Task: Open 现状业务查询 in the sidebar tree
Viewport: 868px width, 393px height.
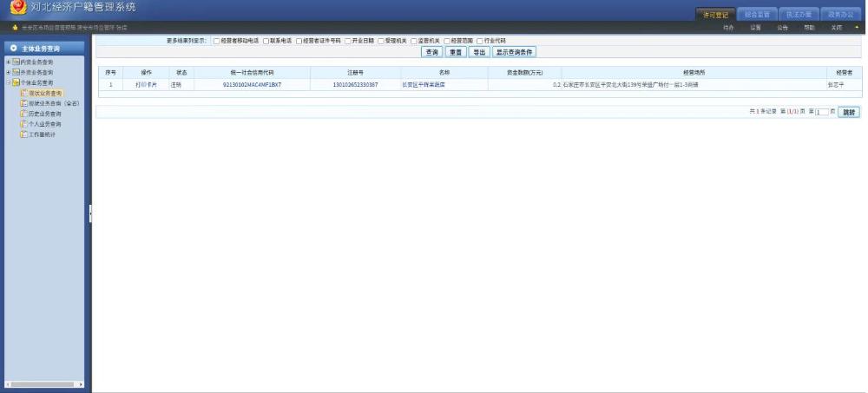Action: [45, 92]
